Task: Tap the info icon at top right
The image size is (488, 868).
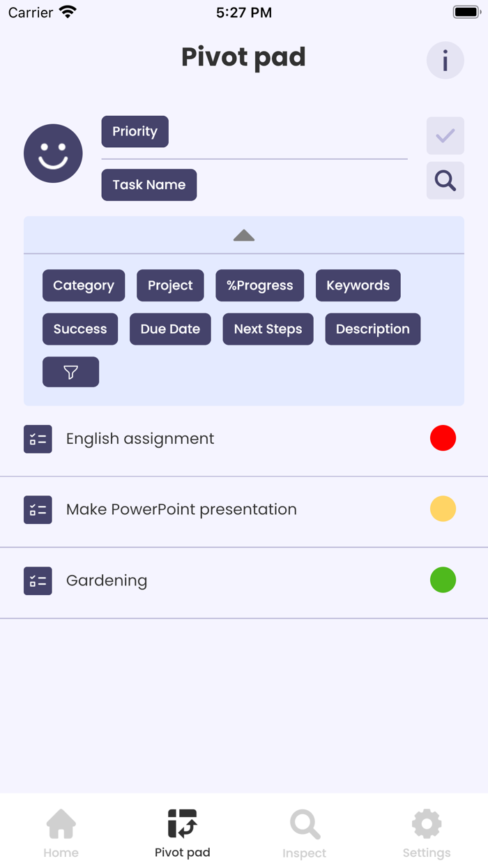Action: [445, 61]
